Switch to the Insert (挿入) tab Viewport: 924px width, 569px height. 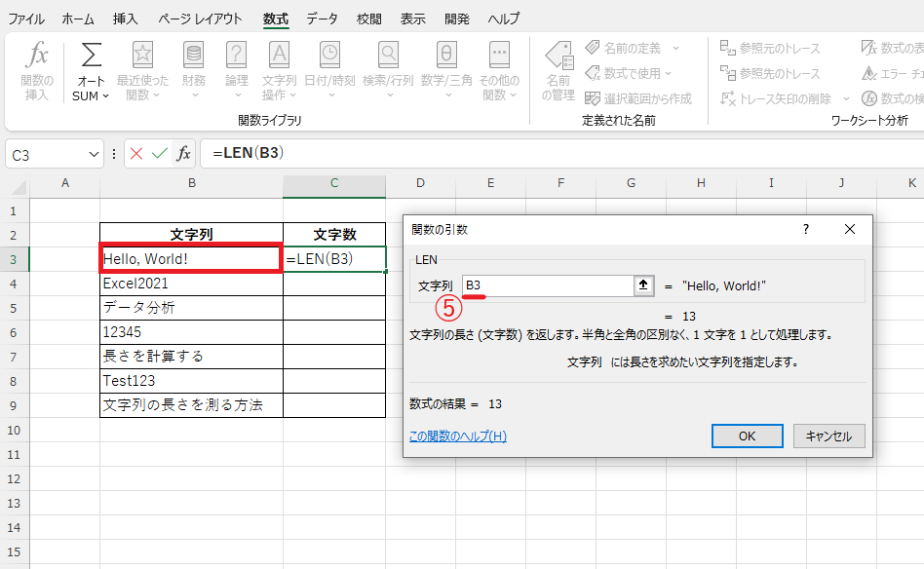click(x=126, y=19)
